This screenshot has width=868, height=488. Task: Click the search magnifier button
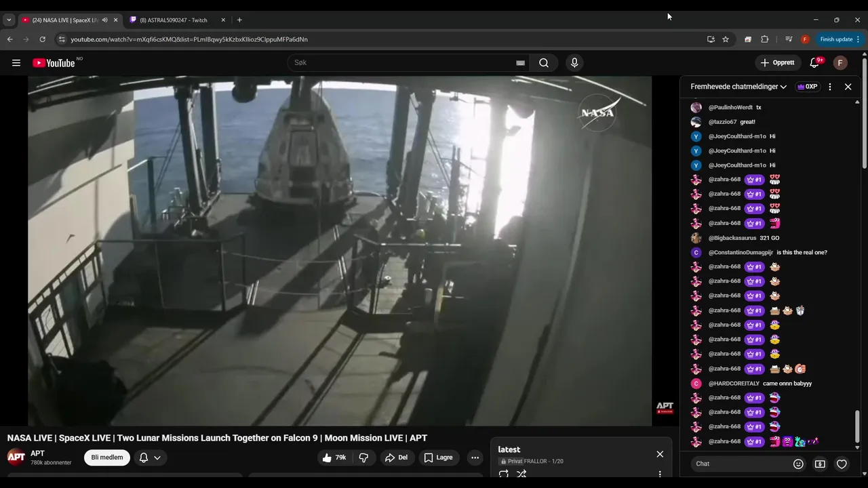click(x=544, y=63)
